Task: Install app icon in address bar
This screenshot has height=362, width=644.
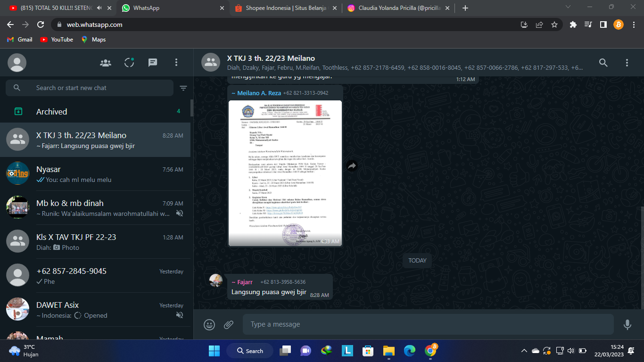Action: (x=524, y=25)
